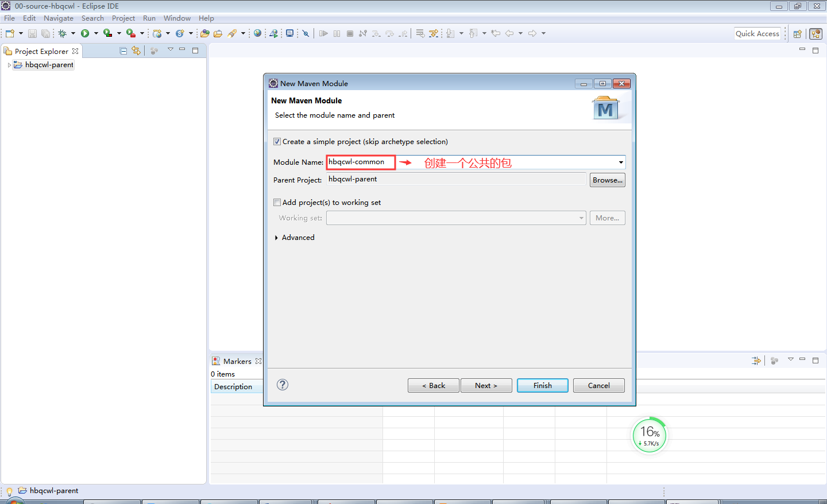Click Collapse All in Project Explorer
827x504 pixels.
coord(123,51)
